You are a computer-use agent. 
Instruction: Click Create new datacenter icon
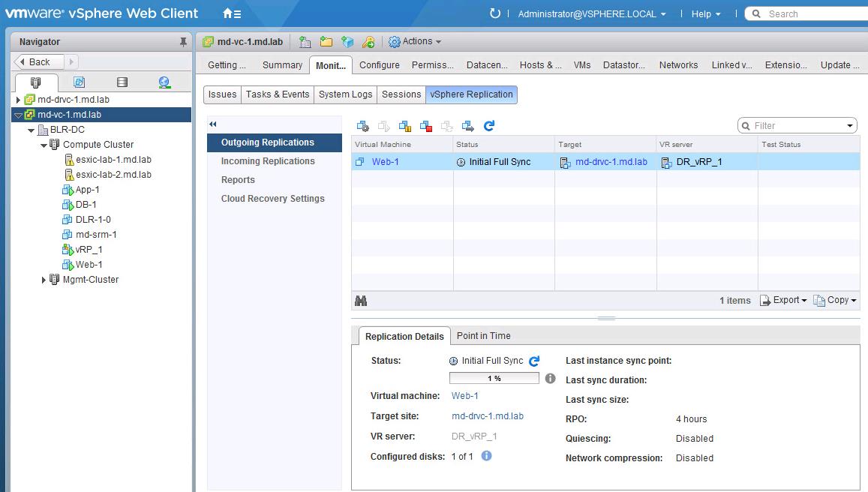305,41
